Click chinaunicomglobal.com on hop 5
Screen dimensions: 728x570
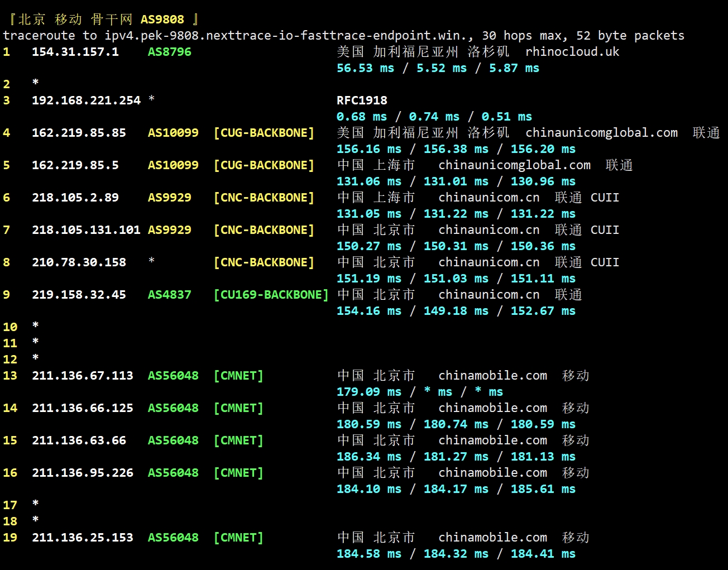(x=514, y=165)
